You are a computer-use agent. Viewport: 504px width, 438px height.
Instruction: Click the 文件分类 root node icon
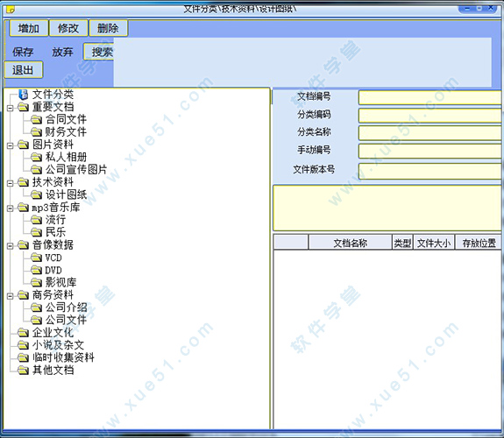[23, 95]
